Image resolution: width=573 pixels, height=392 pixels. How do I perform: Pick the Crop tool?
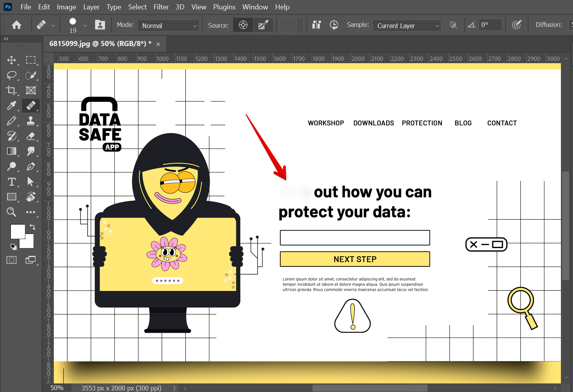(12, 90)
